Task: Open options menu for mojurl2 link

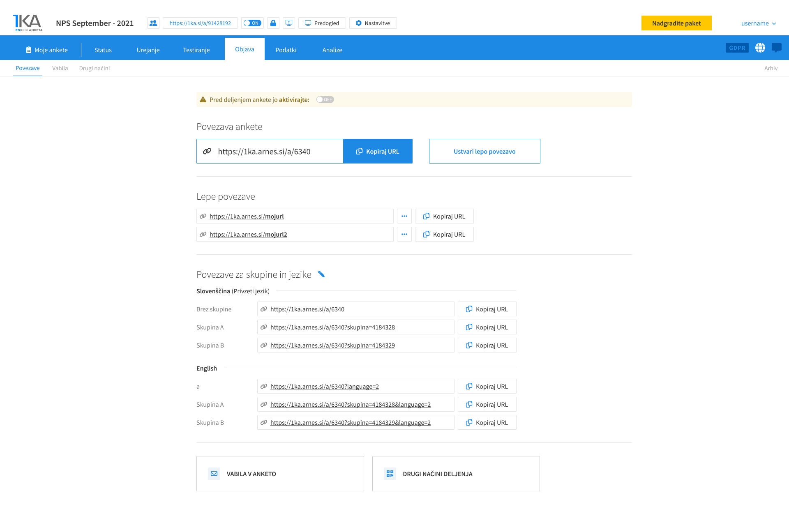Action: pos(404,234)
